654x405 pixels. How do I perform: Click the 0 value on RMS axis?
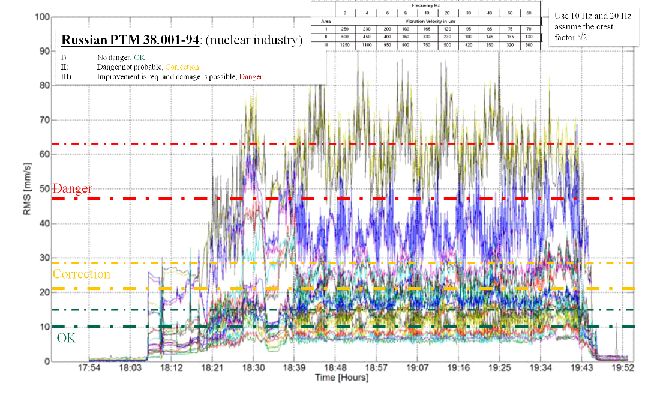click(47, 360)
